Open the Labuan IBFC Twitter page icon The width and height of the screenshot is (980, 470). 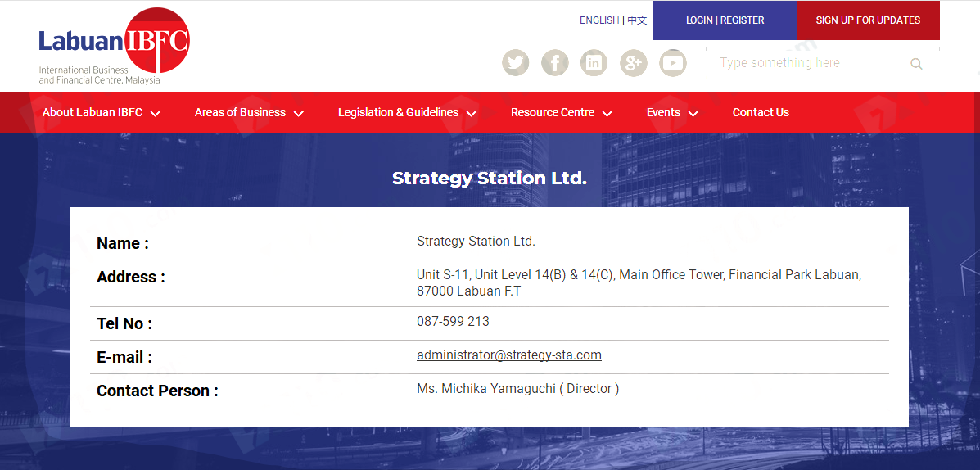coord(516,62)
